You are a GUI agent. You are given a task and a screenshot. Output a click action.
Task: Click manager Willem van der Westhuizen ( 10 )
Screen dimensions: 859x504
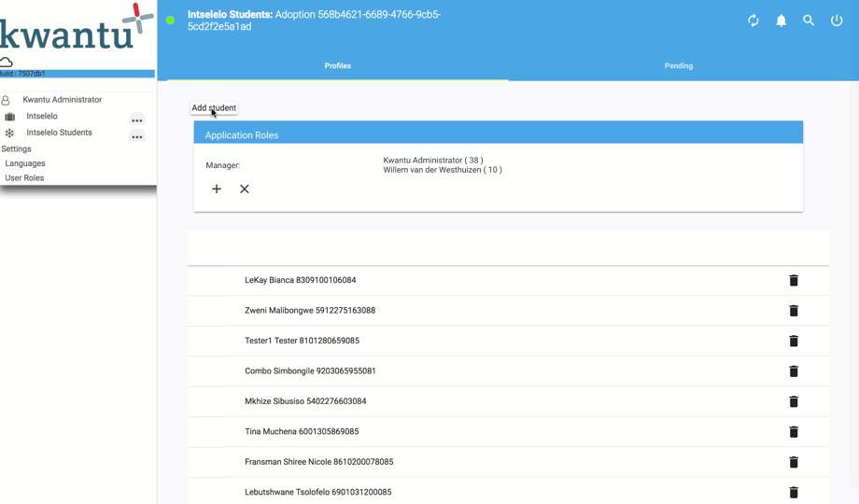pos(442,170)
